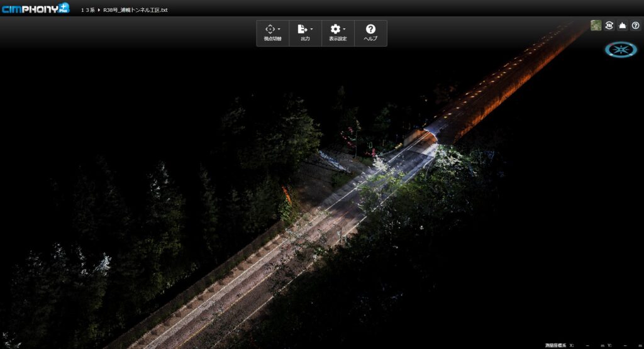
Task: Click the breadcrumb arrow after 13系
Action: point(99,10)
